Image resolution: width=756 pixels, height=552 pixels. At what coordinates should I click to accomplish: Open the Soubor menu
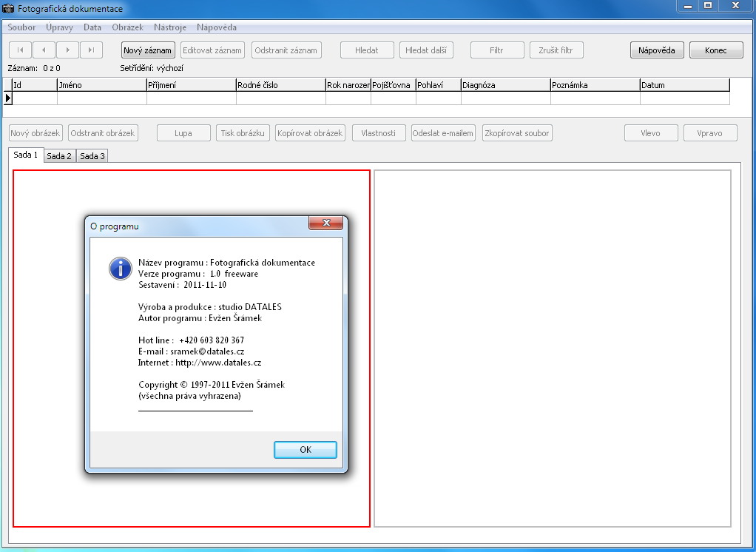(21, 27)
